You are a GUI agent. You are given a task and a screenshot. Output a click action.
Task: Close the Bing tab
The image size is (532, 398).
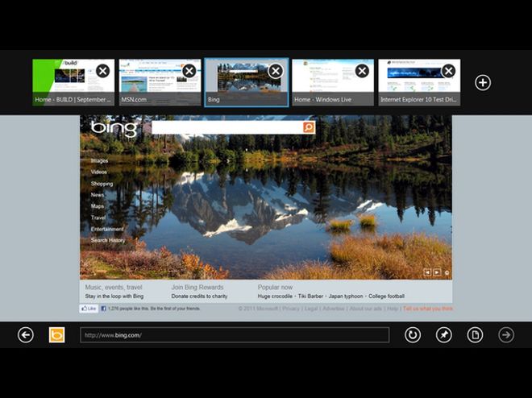[276, 71]
